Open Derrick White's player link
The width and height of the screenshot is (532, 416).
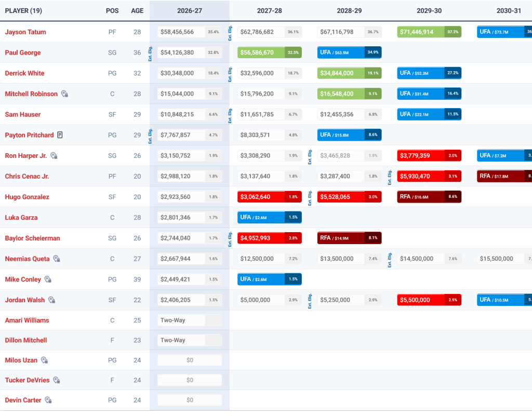(24, 73)
